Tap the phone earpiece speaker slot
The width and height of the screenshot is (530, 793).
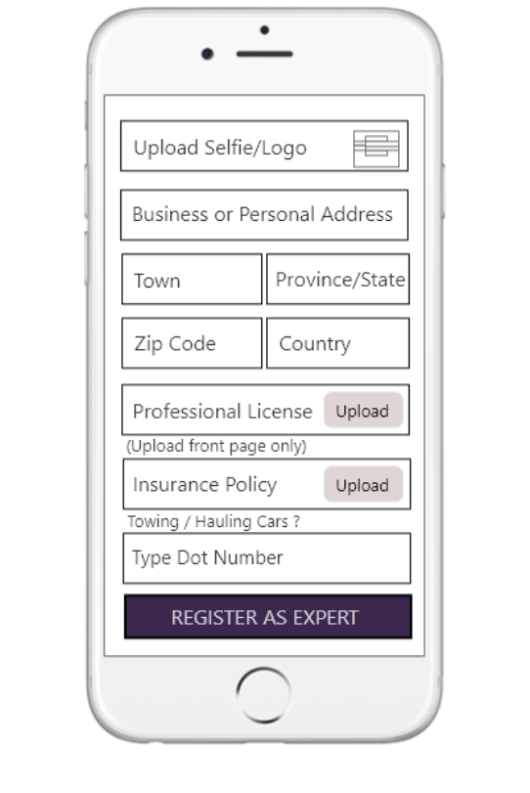(264, 54)
